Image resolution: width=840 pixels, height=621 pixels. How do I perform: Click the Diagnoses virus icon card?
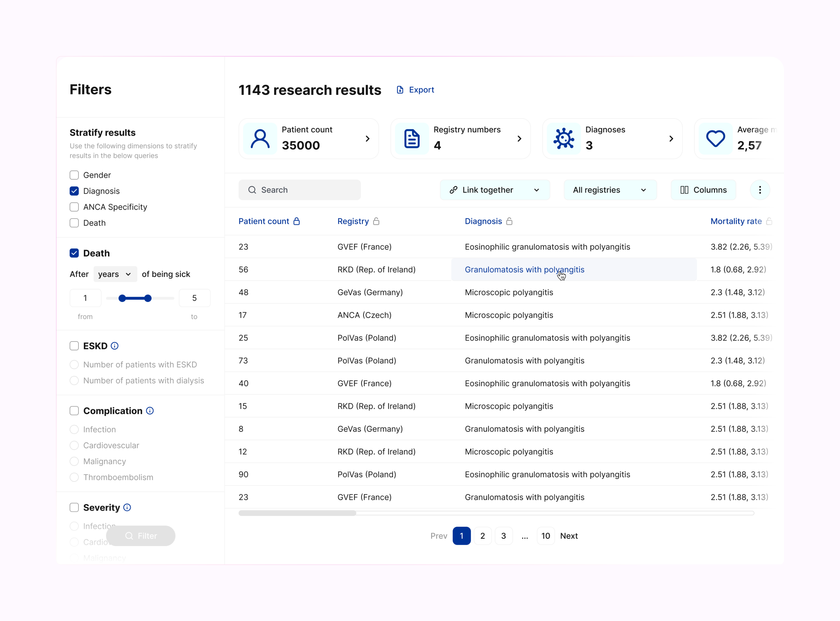pyautogui.click(x=564, y=138)
